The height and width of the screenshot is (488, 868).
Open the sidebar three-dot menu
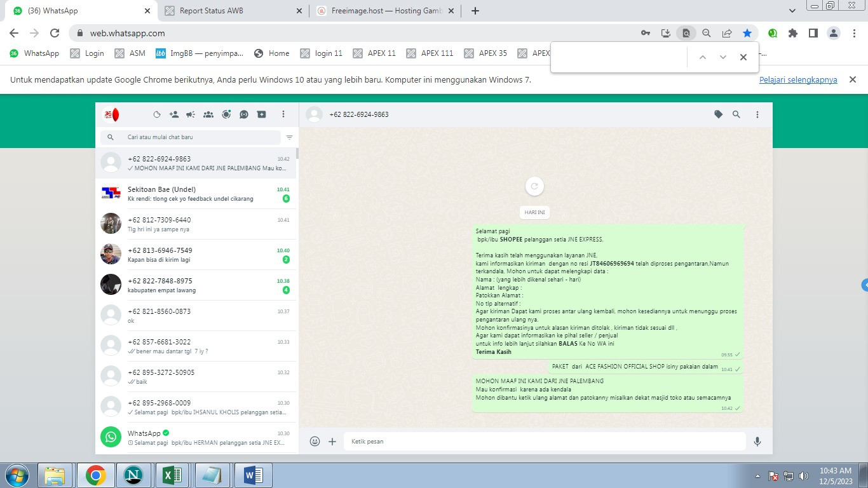point(283,114)
